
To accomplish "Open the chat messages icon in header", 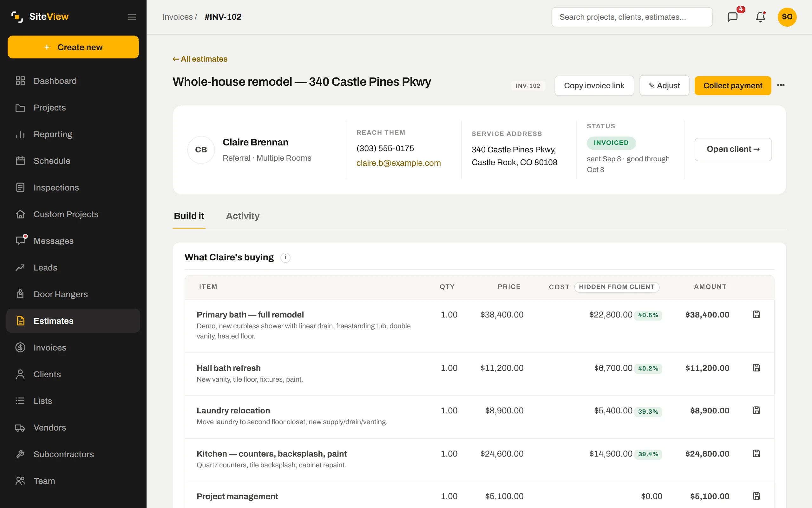I will 732,17.
